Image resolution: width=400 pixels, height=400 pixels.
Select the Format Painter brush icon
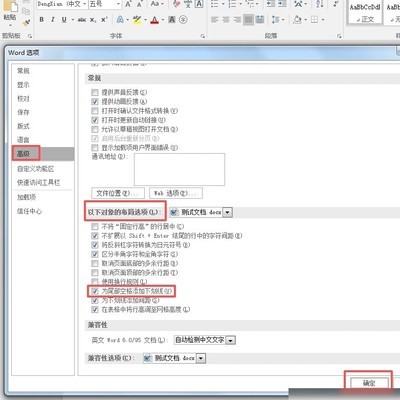pyautogui.click(x=26, y=23)
